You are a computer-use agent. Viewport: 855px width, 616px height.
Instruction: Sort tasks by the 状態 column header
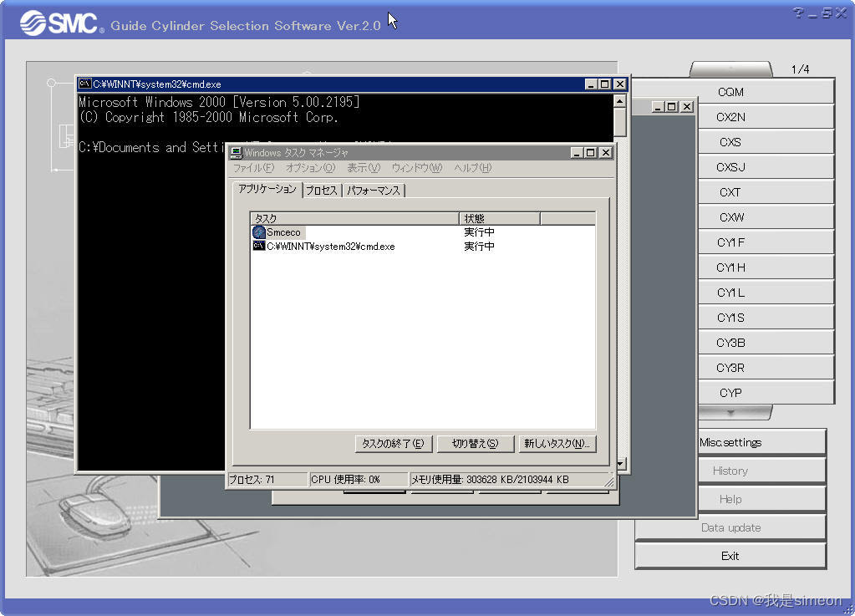tap(499, 218)
